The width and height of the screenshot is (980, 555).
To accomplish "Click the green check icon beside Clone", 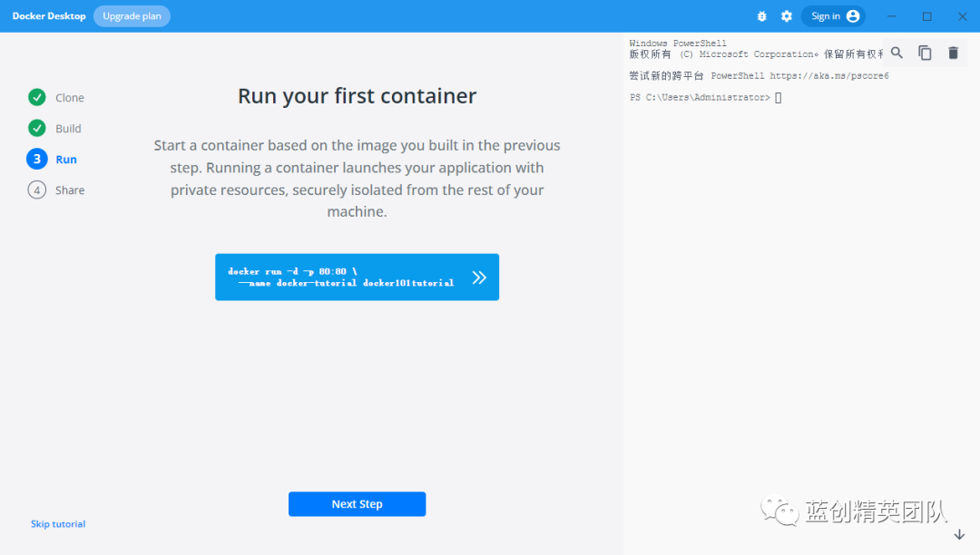I will [37, 97].
